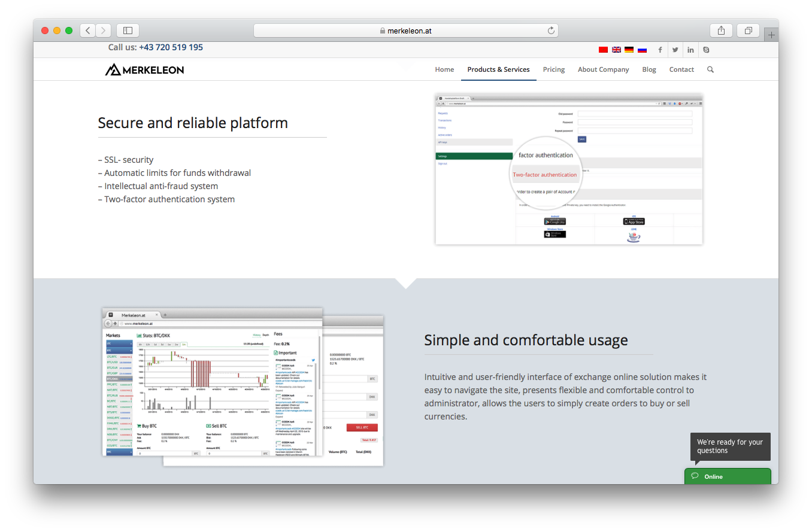
Task: Open the About Company menu
Action: pos(603,69)
